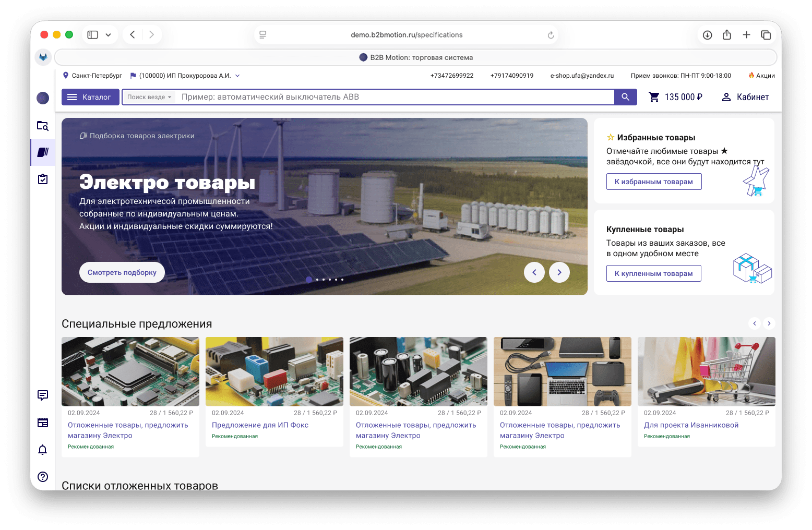Show next banner slide
Image resolution: width=812 pixels, height=530 pixels.
pyautogui.click(x=559, y=272)
